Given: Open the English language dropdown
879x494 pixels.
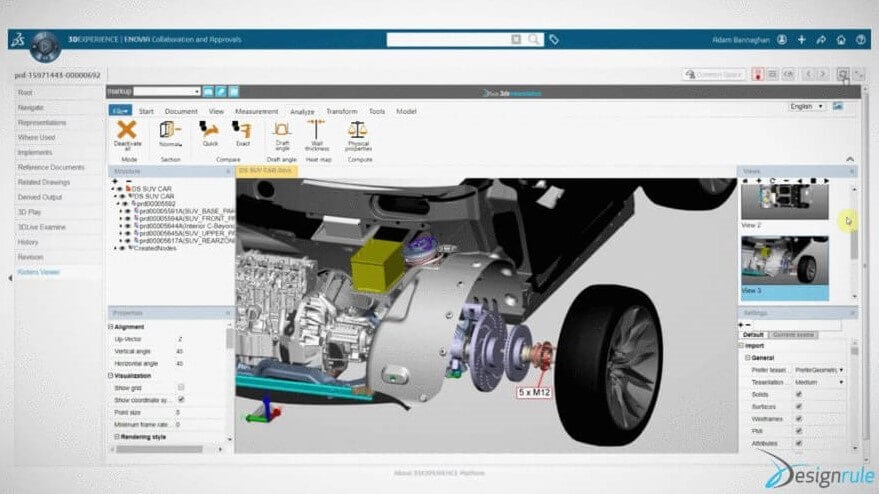Looking at the screenshot, I should click(806, 106).
